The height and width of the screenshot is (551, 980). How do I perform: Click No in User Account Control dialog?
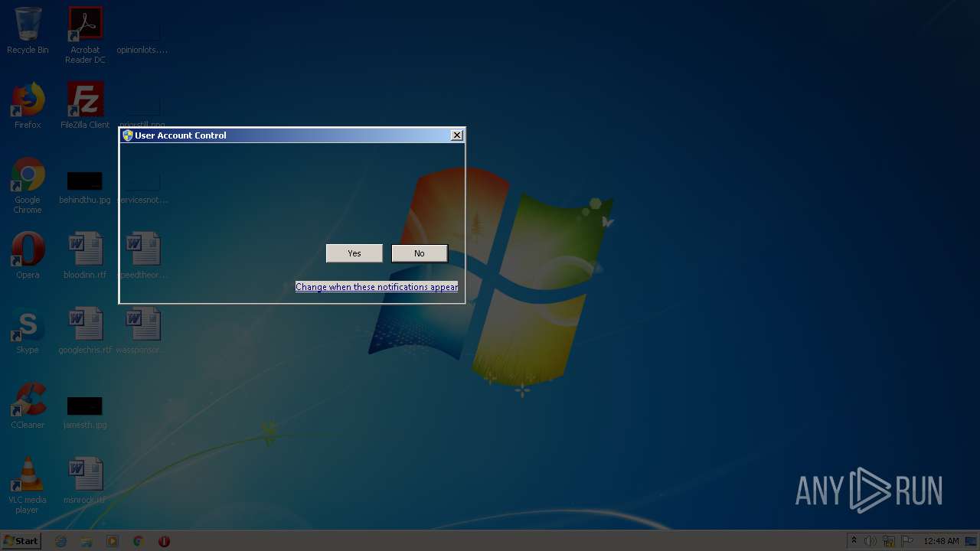click(x=419, y=253)
